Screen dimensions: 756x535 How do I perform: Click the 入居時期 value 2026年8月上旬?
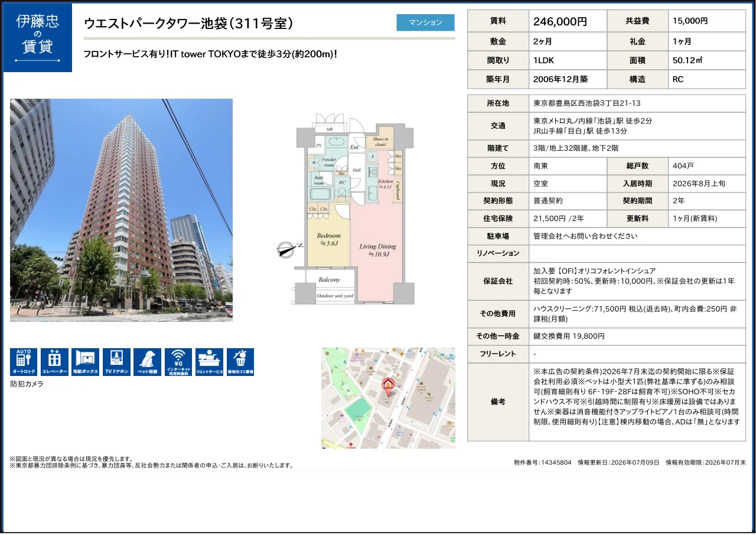tap(699, 183)
